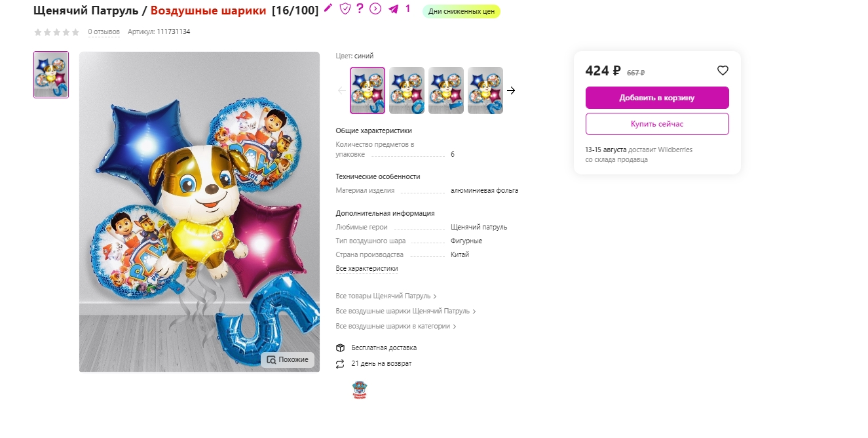Select the color variant with number 1 balloon
The height and width of the screenshot is (438, 868).
[446, 90]
